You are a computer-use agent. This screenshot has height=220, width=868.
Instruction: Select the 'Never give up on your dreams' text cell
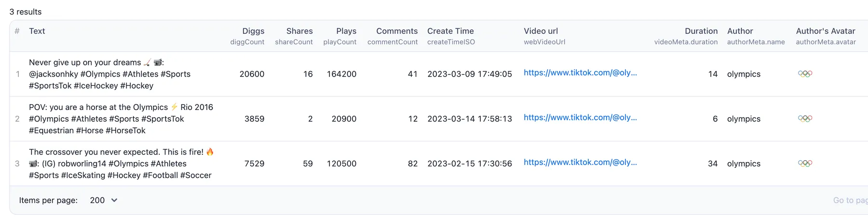click(x=109, y=74)
